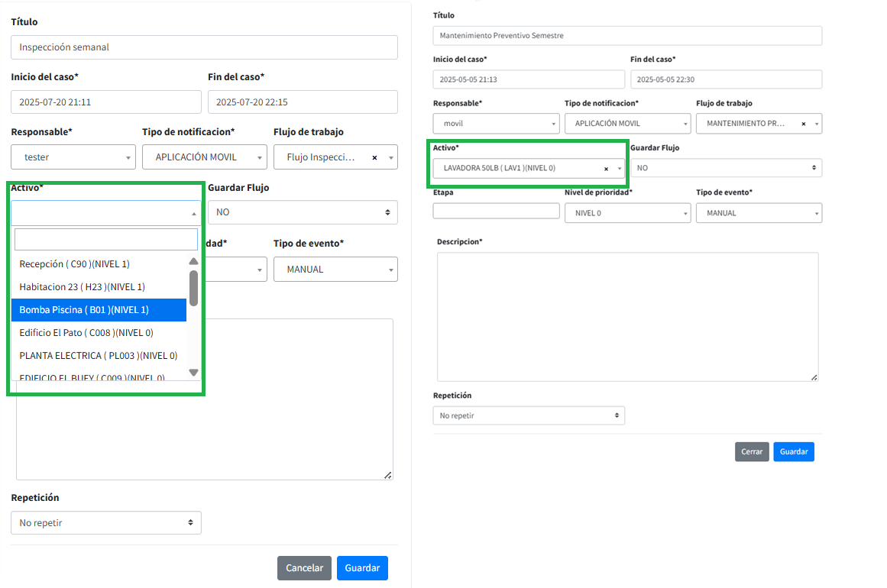Click the asset list scroll-down arrow
The image size is (887, 588).
(x=193, y=373)
